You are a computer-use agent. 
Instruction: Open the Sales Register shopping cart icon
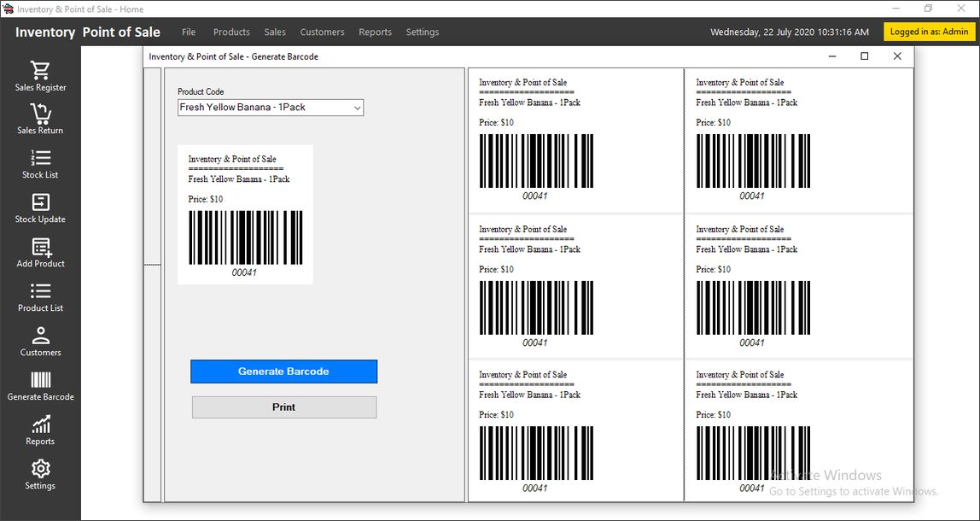click(40, 70)
